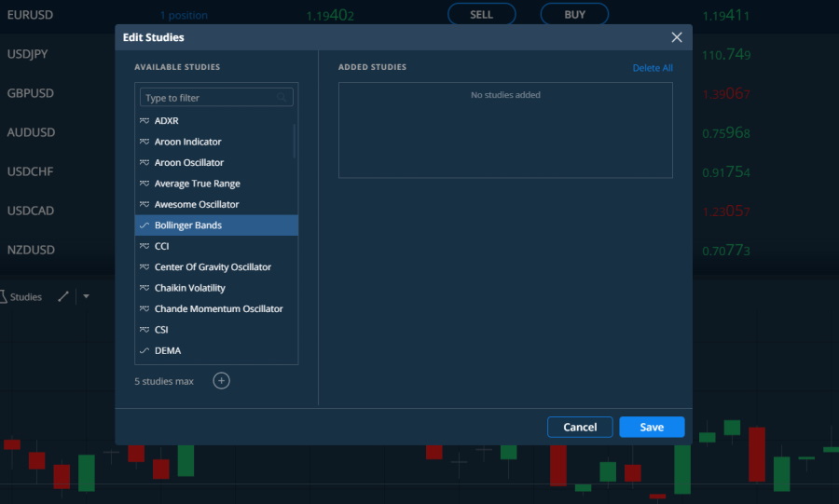Click the EURUSD bid price 1.19402
Image resolution: width=839 pixels, height=504 pixels.
(x=330, y=16)
